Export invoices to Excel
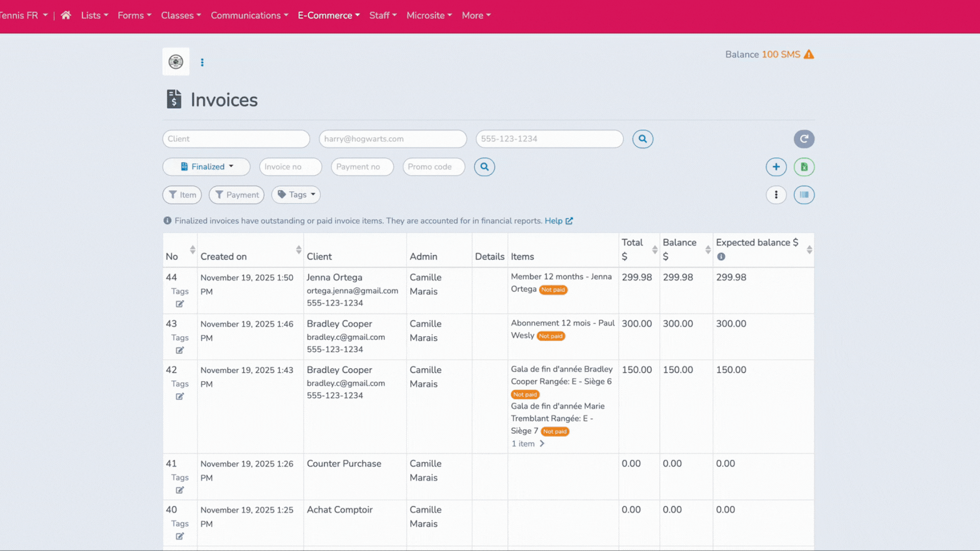The image size is (980, 551). (x=804, y=167)
